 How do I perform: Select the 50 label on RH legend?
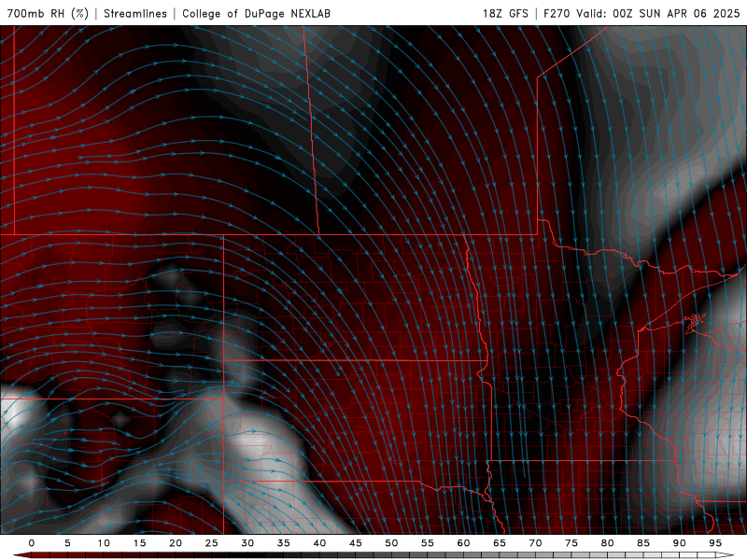(391, 543)
